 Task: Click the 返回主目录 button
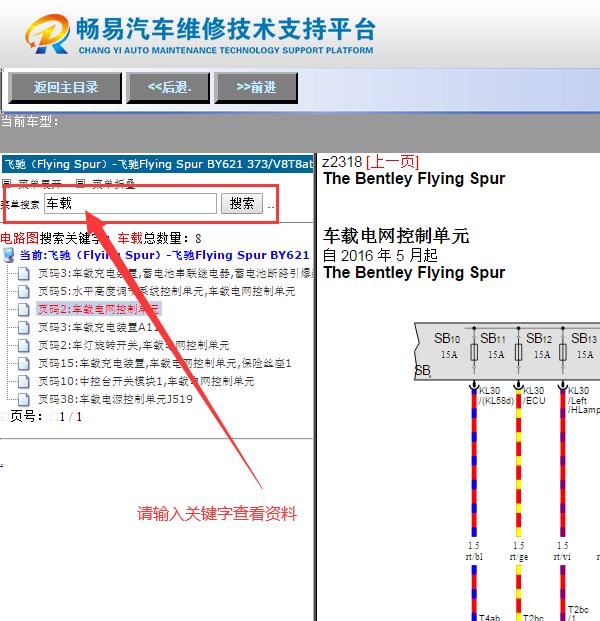[x=65, y=88]
